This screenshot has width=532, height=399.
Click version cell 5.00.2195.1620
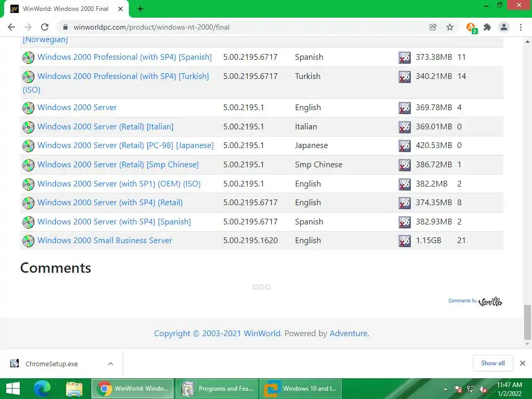pos(250,240)
